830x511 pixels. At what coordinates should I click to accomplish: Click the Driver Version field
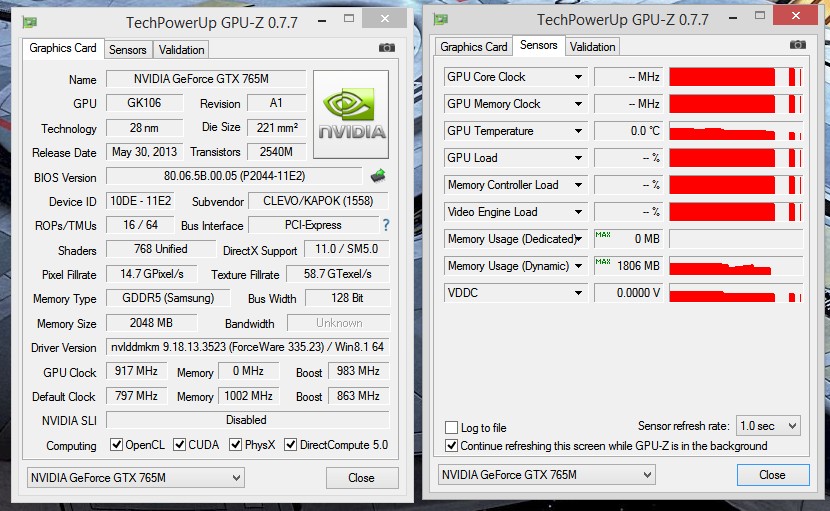coord(248,347)
